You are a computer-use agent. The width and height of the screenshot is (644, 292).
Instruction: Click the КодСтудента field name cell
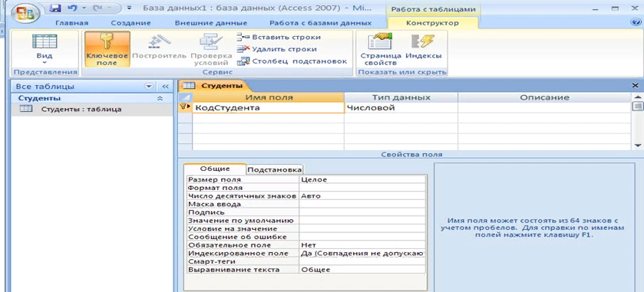(268, 108)
